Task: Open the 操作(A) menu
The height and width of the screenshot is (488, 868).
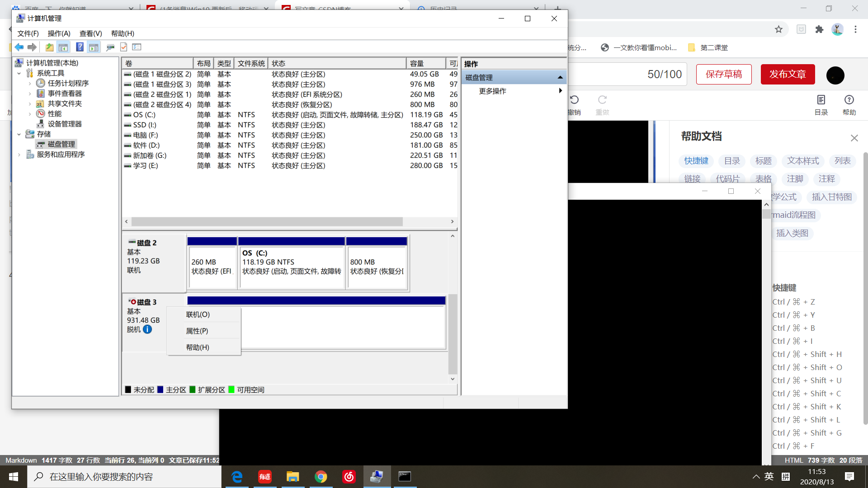Action: pyautogui.click(x=59, y=33)
